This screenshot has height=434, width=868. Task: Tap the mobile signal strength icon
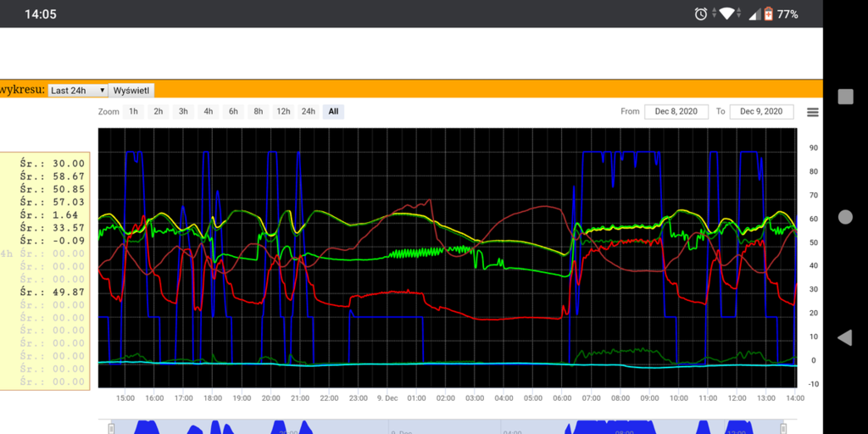click(754, 14)
